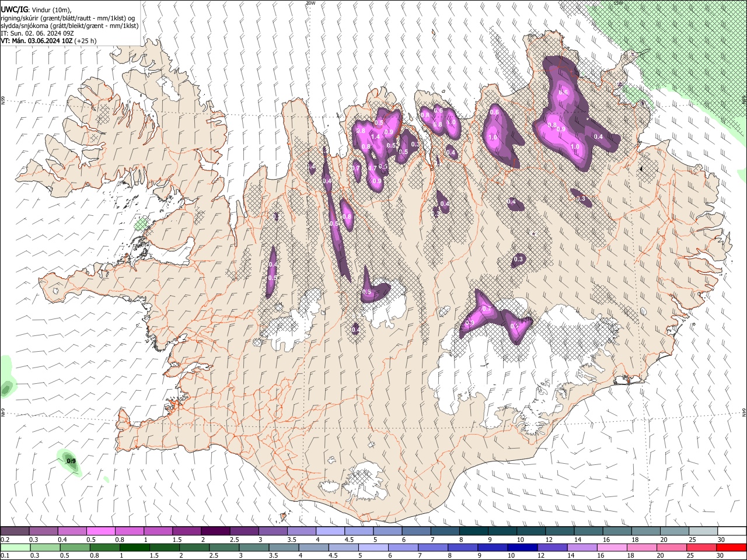Click the palest green 0.1 rain legend swatch
Image resolution: width=747 pixels, height=560 pixels.
click(15, 547)
